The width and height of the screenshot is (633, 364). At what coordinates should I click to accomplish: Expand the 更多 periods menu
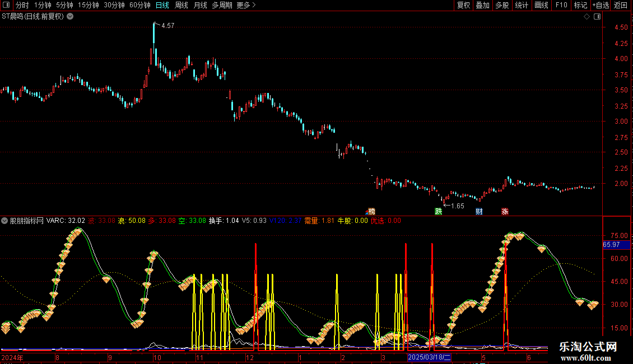[246, 5]
